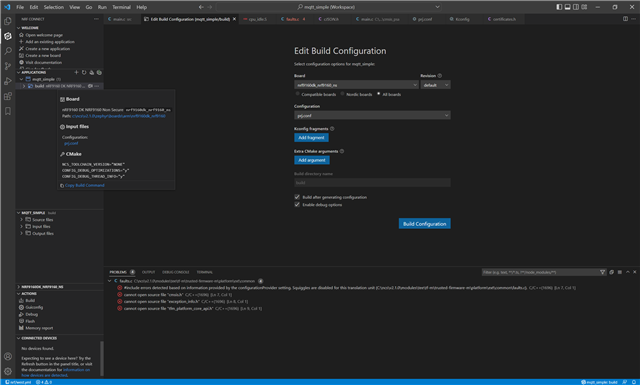Click the Add argument button

click(312, 160)
